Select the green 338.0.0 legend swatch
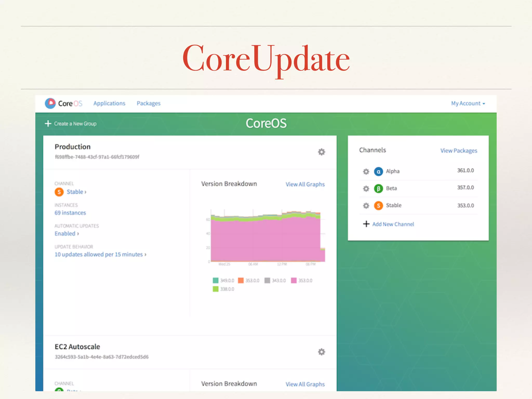This screenshot has height=399, width=532. click(x=215, y=289)
